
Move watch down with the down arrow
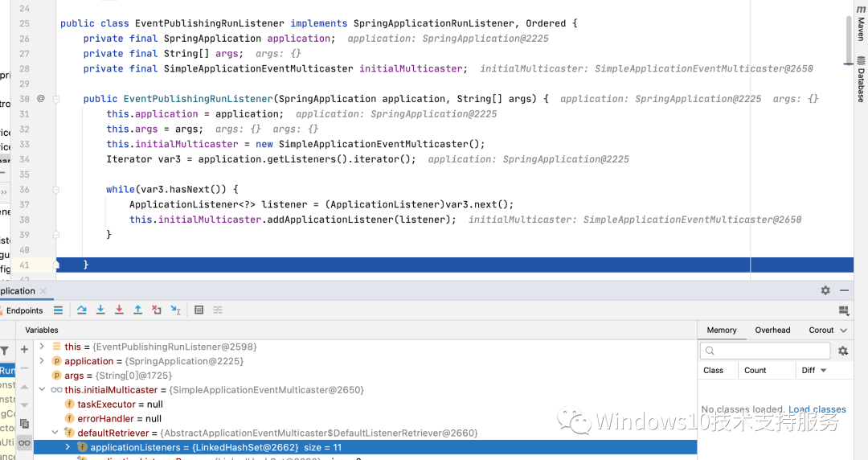click(24, 405)
